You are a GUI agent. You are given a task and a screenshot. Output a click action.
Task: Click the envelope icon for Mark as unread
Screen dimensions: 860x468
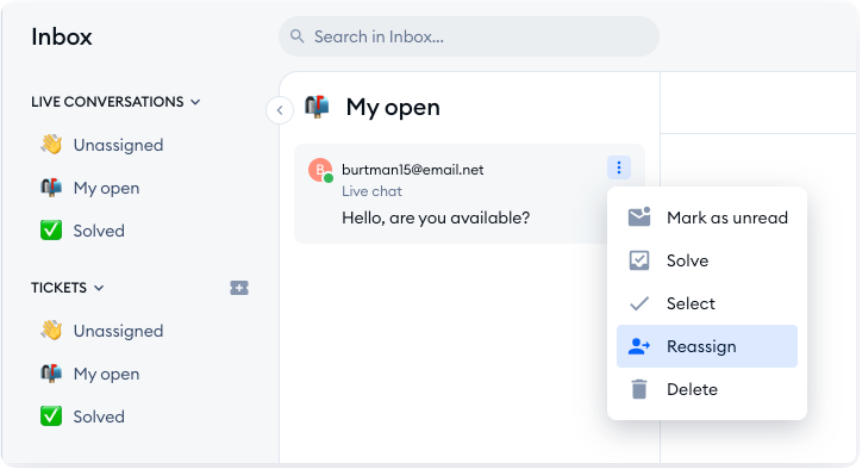point(639,218)
